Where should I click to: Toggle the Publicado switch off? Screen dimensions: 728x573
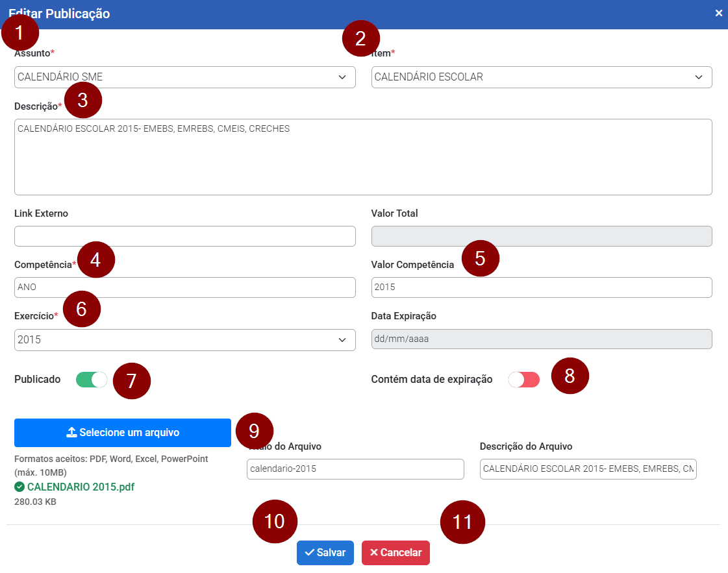coord(92,380)
